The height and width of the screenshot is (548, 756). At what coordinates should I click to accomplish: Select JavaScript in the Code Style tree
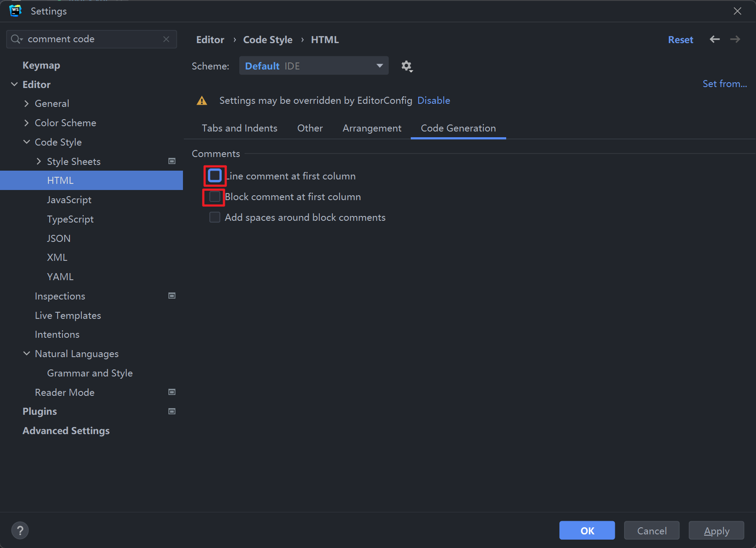click(69, 200)
